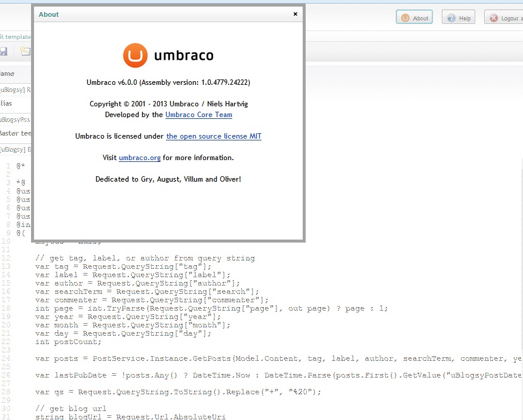Visit the umbraco.org link
Viewport: 523px width, 420px height.
(140, 158)
